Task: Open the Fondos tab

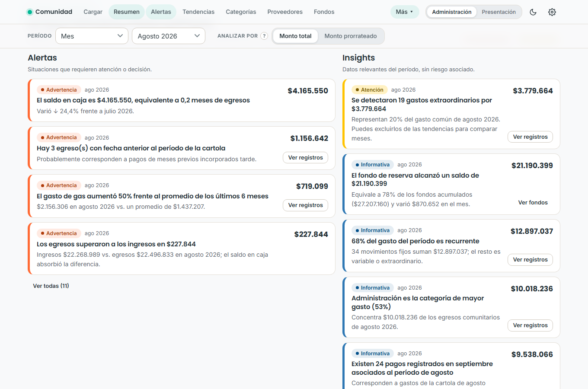Action: pos(324,12)
